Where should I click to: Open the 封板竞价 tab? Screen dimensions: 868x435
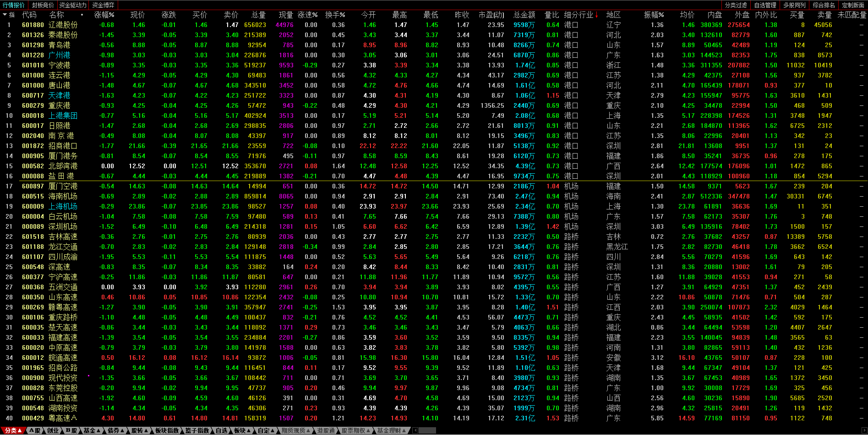[x=43, y=5]
